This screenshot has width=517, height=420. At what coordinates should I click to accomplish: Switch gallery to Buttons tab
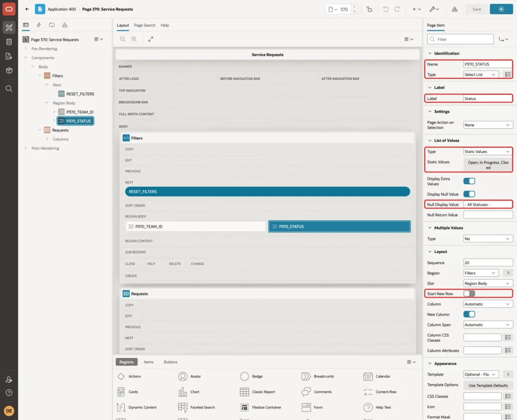171,362
